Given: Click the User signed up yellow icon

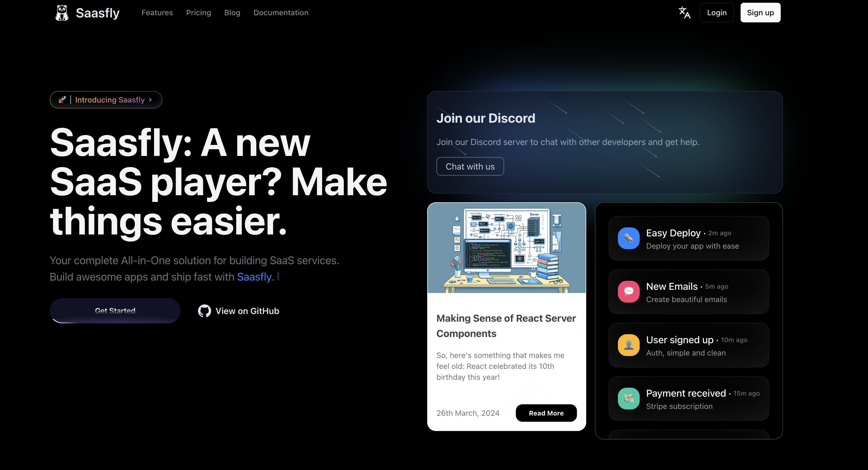Looking at the screenshot, I should pos(629,345).
